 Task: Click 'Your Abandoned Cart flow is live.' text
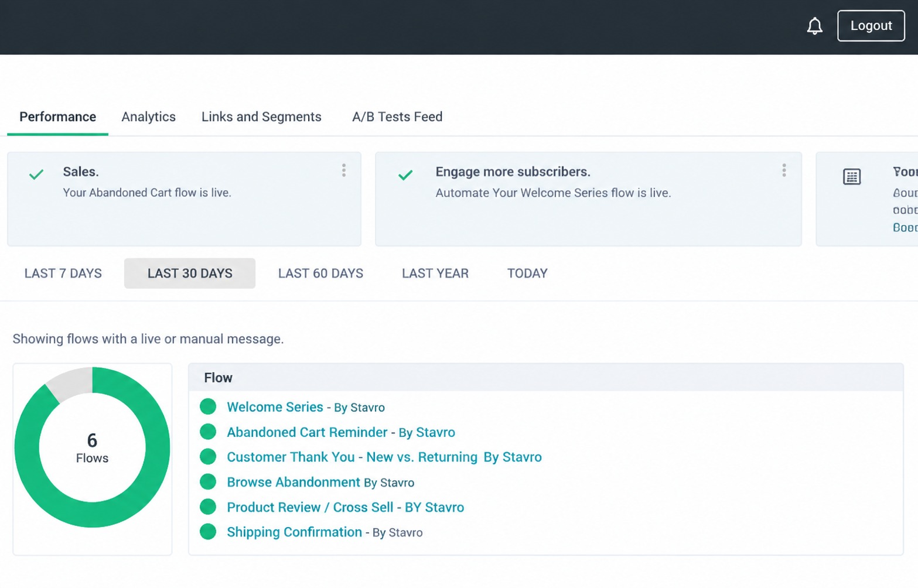(147, 193)
